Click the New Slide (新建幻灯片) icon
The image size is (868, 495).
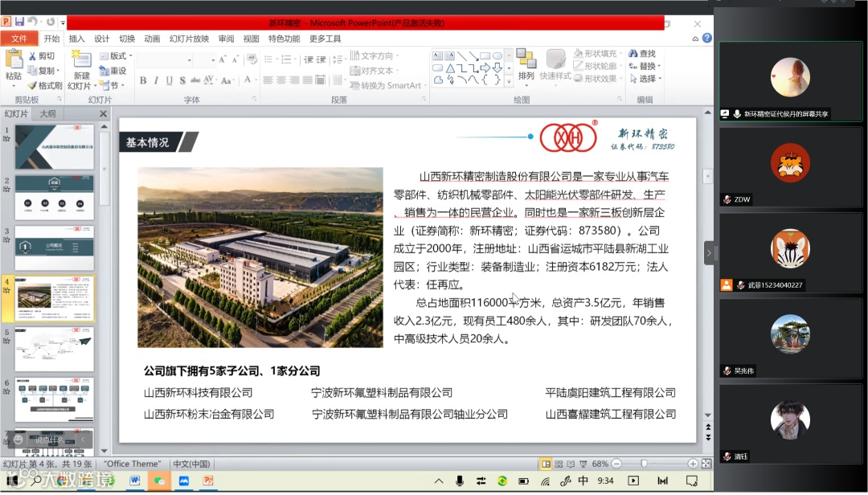(81, 59)
